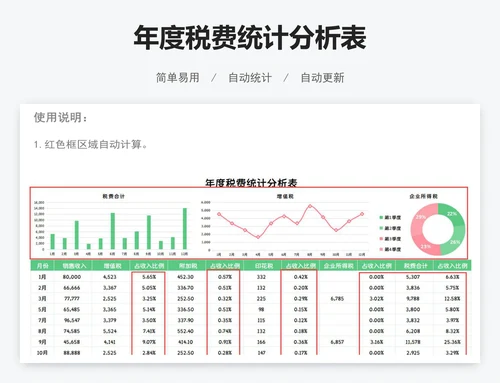The height and width of the screenshot is (383, 500).
Task: Click the surtax cell 452.30
Action: pyautogui.click(x=186, y=277)
